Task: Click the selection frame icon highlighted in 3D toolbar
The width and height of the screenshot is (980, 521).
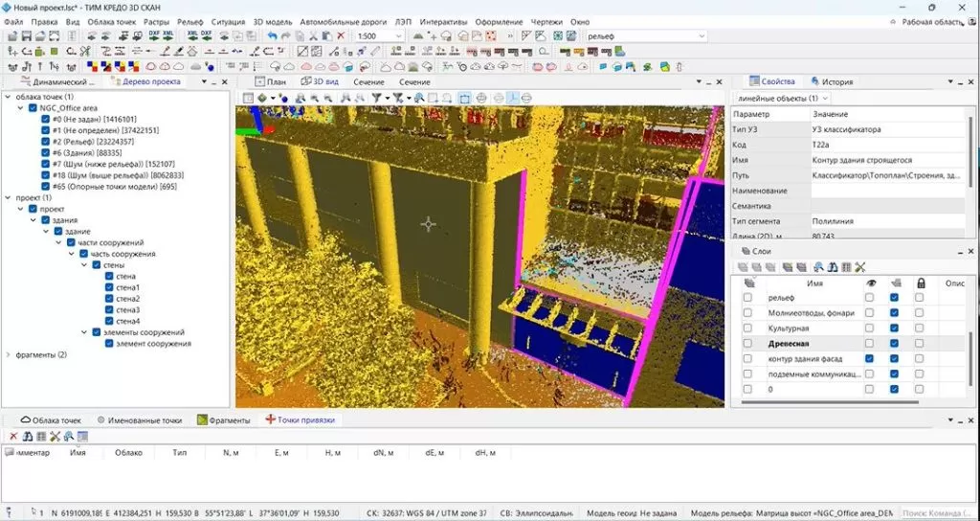Action: pos(464,98)
